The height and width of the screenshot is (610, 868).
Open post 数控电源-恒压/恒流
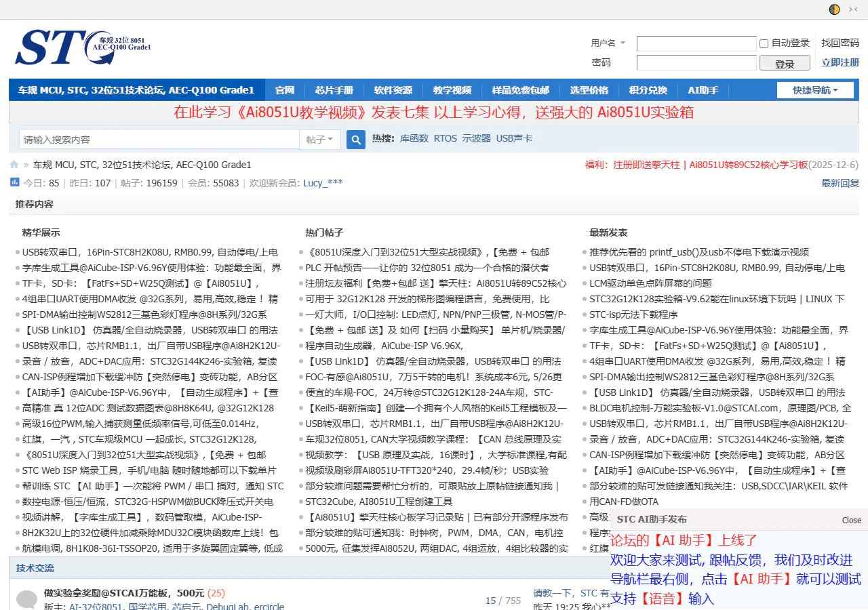tap(148, 502)
